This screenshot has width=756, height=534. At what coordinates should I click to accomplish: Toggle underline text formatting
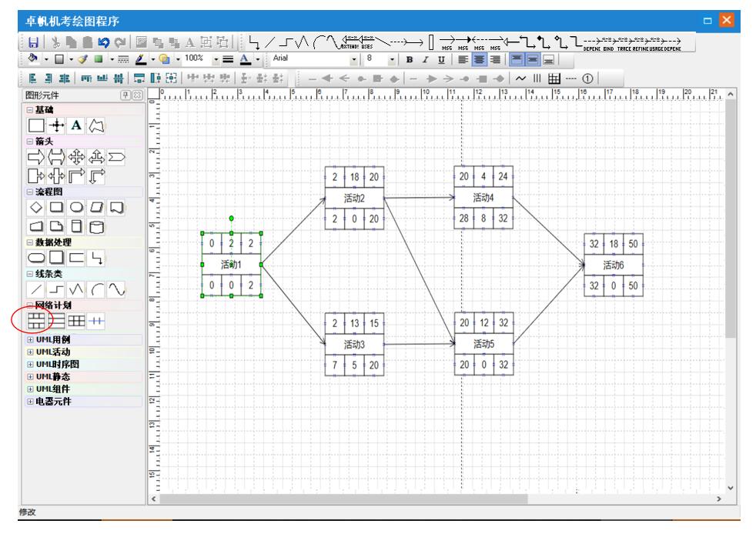(441, 59)
